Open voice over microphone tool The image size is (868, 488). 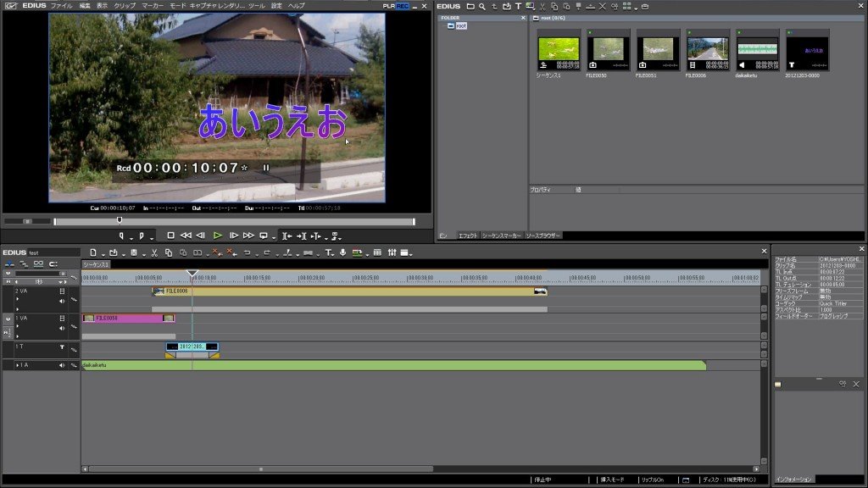point(343,252)
